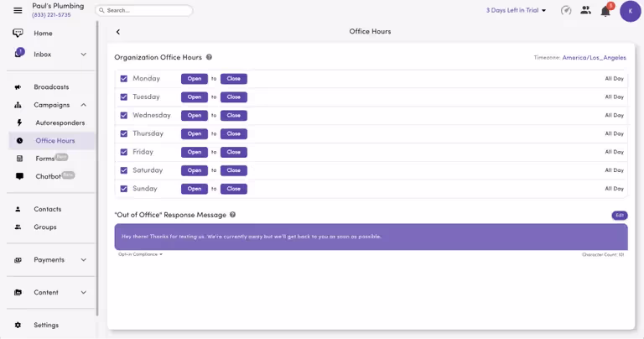The width and height of the screenshot is (644, 339).
Task: Click help icon next to Organization Office Hours
Action: [x=209, y=57]
